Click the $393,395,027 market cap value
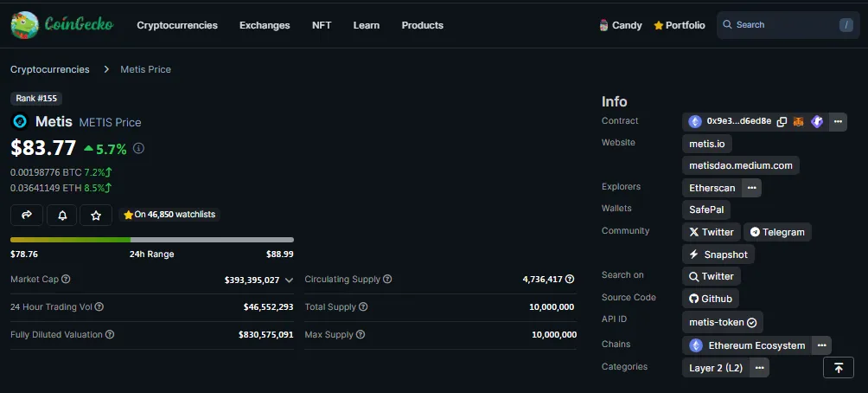Screen dimensions: 868x393 (x=252, y=280)
